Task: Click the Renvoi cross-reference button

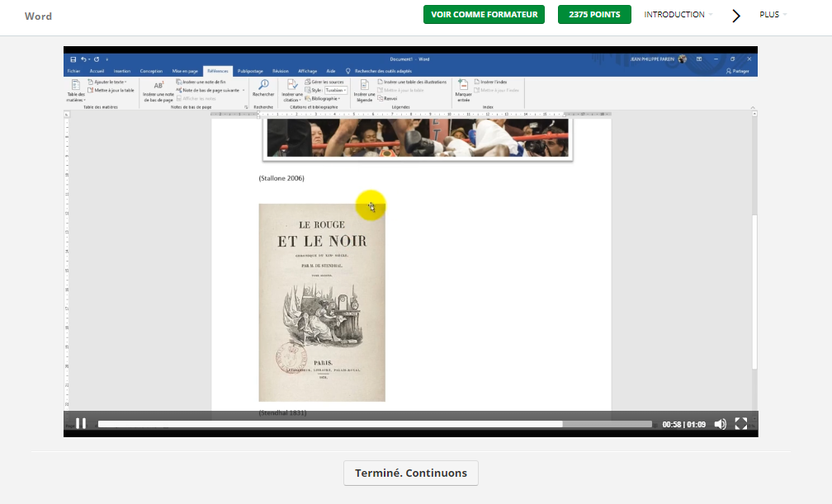Action: click(387, 99)
